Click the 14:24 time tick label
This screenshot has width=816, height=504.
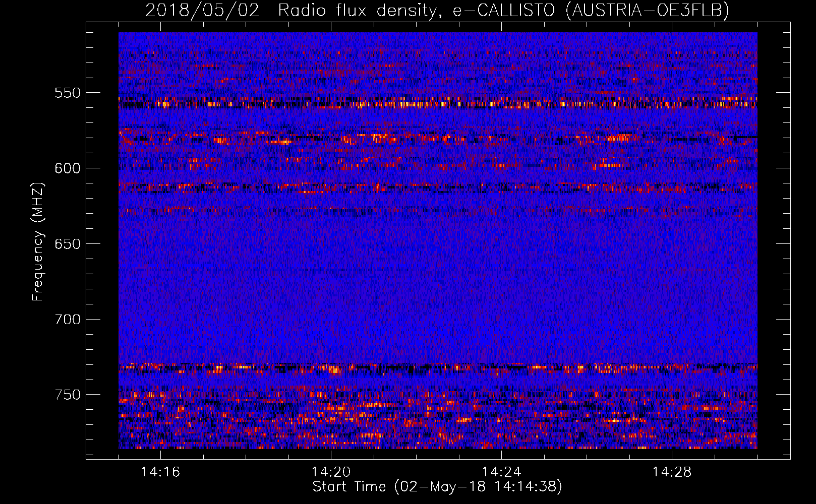[x=501, y=472]
